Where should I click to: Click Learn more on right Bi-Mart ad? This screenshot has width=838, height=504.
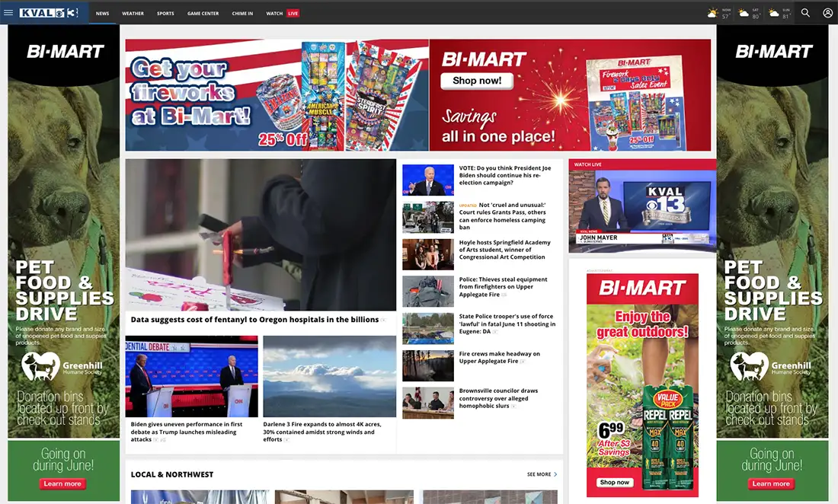pyautogui.click(x=771, y=483)
